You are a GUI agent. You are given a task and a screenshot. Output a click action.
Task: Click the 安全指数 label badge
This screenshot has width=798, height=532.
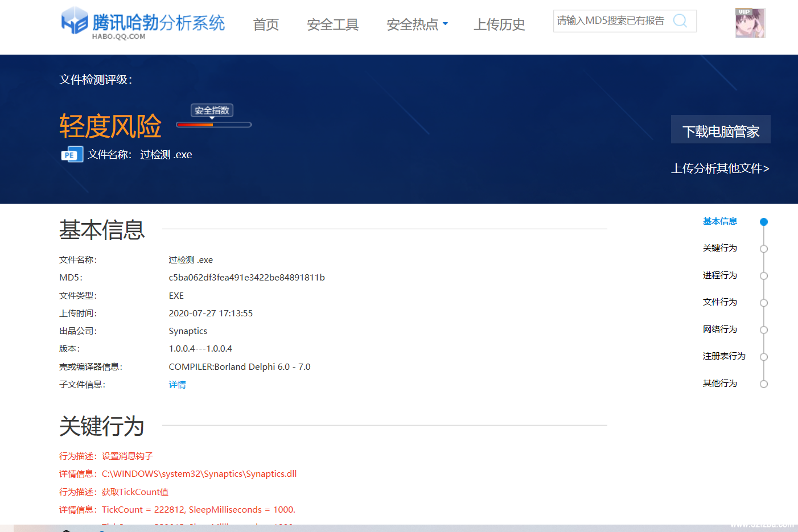click(212, 110)
